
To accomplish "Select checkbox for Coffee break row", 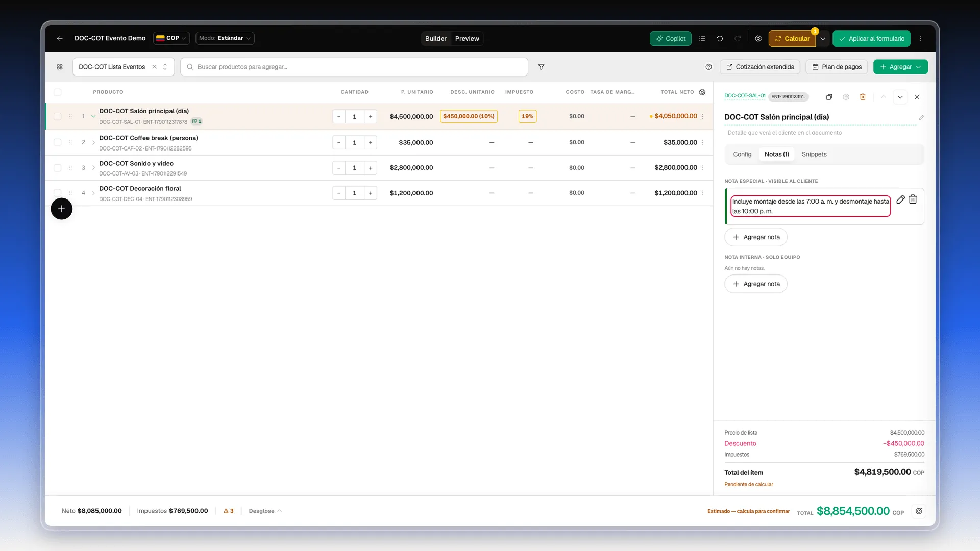I will tap(58, 142).
